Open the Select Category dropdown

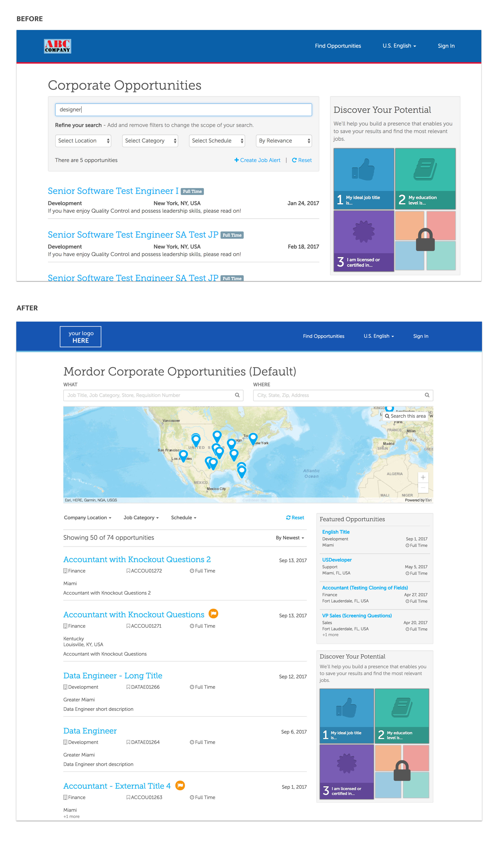(x=150, y=141)
